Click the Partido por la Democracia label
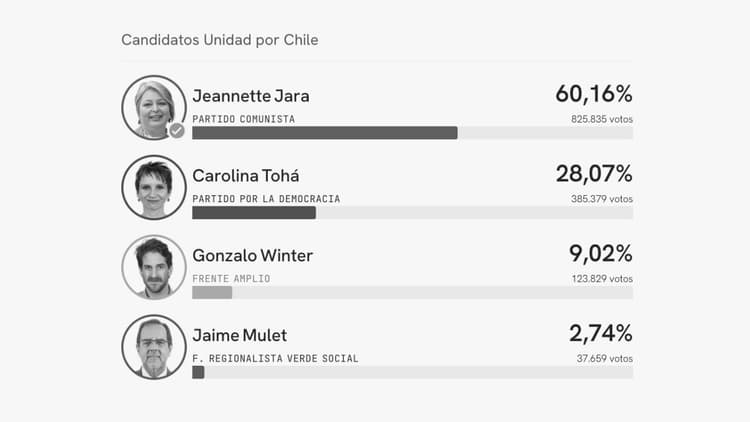The width and height of the screenshot is (750, 422). [266, 199]
